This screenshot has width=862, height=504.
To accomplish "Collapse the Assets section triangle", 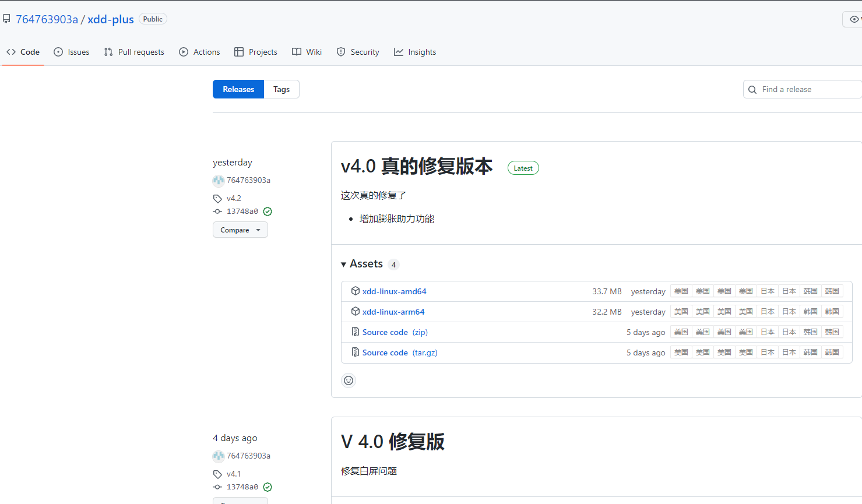I will click(x=344, y=265).
